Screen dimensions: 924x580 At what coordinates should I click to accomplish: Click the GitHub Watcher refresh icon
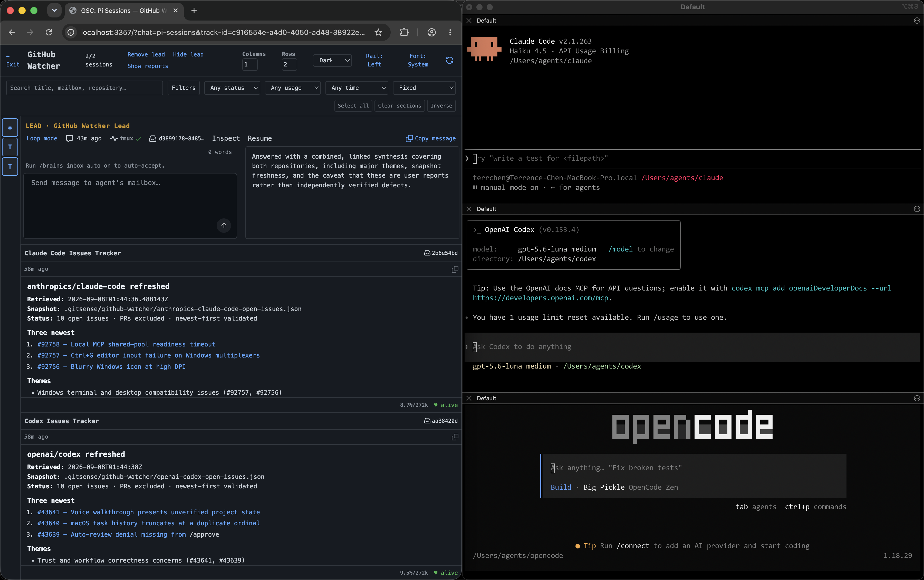click(x=449, y=60)
